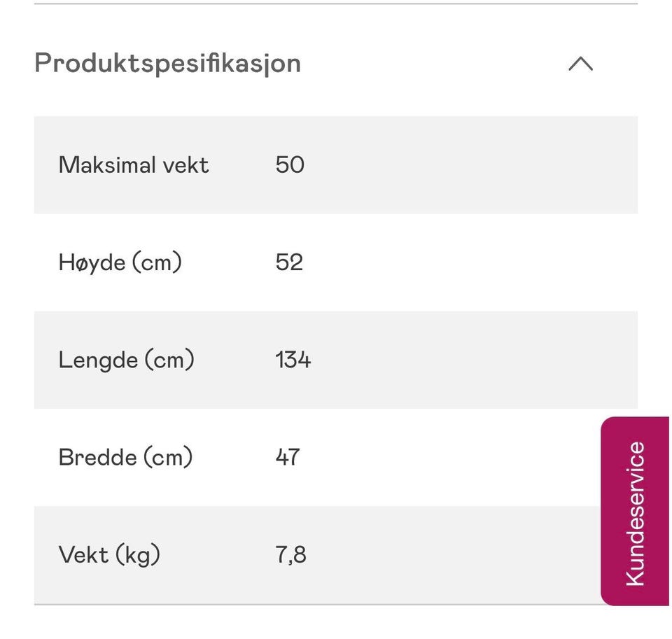Select the length value 134
The width and height of the screenshot is (672, 639).
293,360
